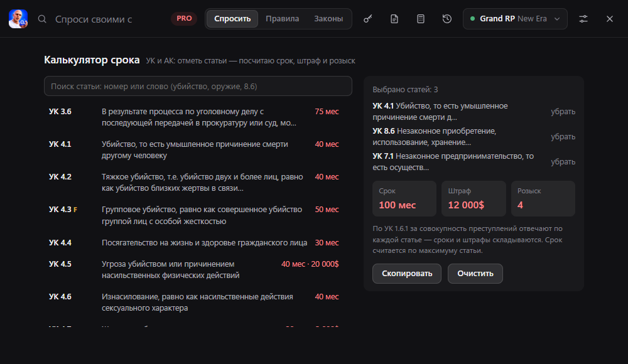
Task: Click the Срок 100 мес card
Action: tap(404, 198)
